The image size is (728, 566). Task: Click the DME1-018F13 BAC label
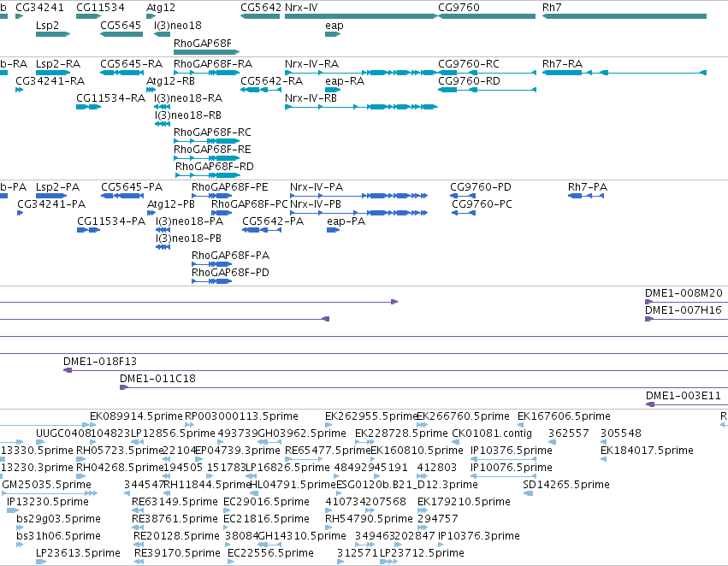pos(100,362)
